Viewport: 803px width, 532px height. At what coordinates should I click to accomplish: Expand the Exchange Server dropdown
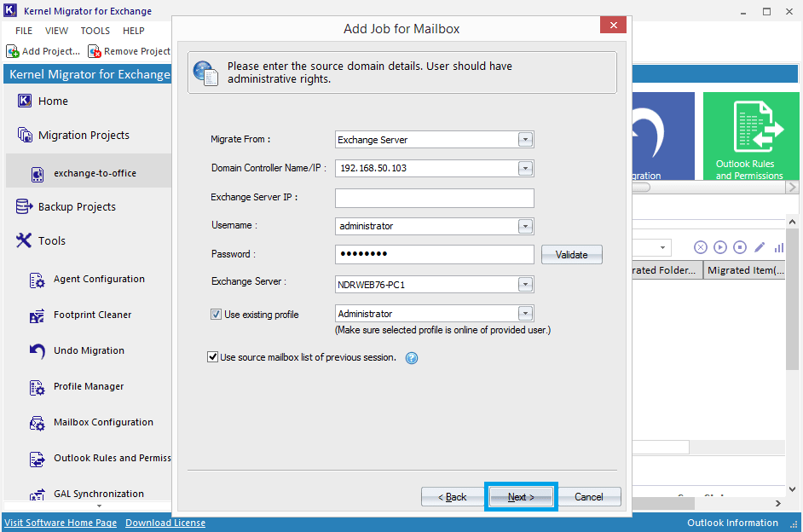tap(525, 284)
